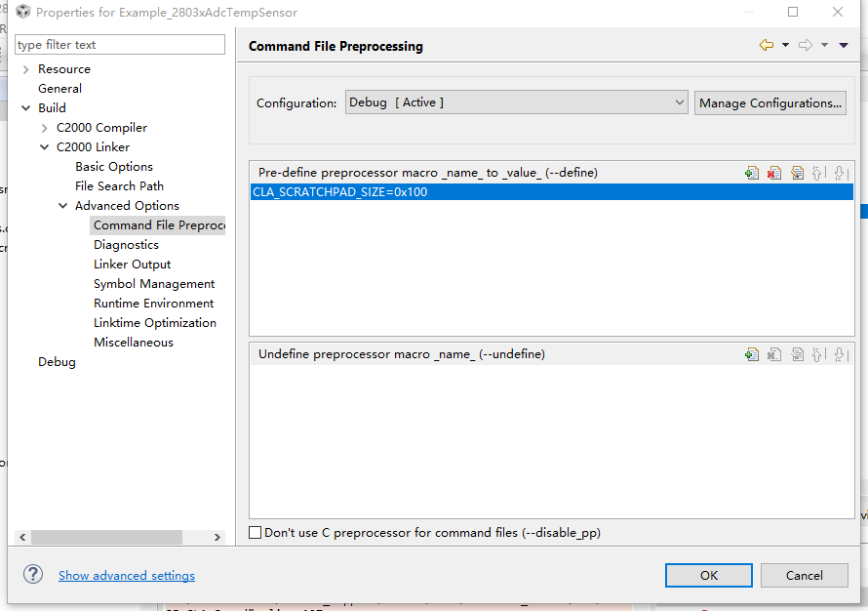
Task: Open the help question mark icon
Action: pyautogui.click(x=34, y=574)
